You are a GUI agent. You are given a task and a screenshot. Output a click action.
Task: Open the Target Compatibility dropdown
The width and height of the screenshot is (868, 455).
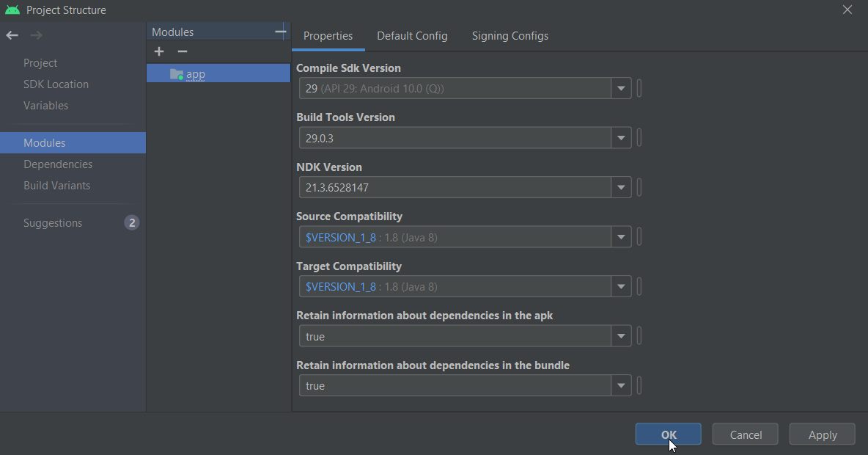click(x=621, y=287)
